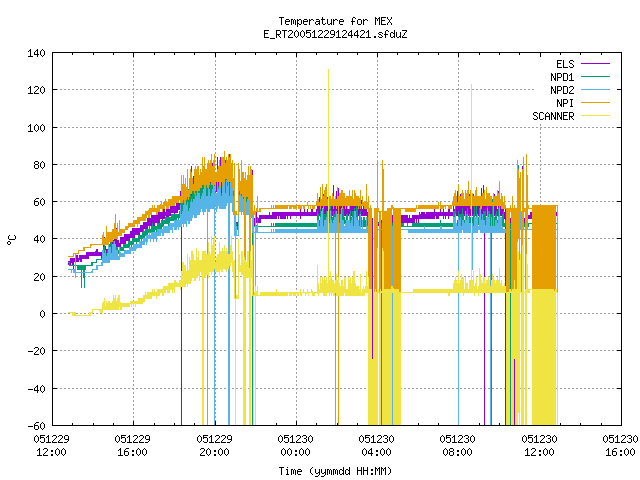Viewport: 640px width, 480px height.
Task: Click the 051229 12:00 x-axis label
Action: (51, 445)
